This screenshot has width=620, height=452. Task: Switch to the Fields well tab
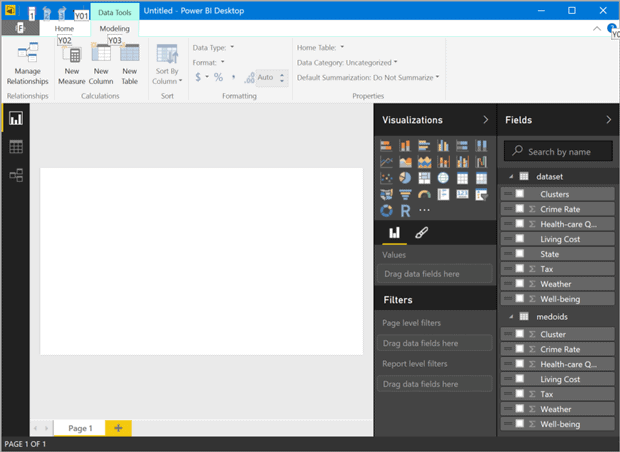coord(394,233)
